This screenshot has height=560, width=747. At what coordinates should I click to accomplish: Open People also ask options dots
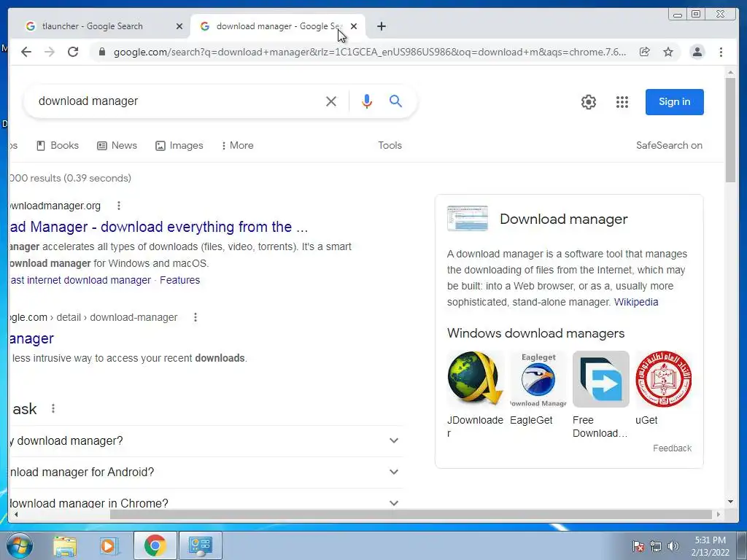click(x=53, y=408)
